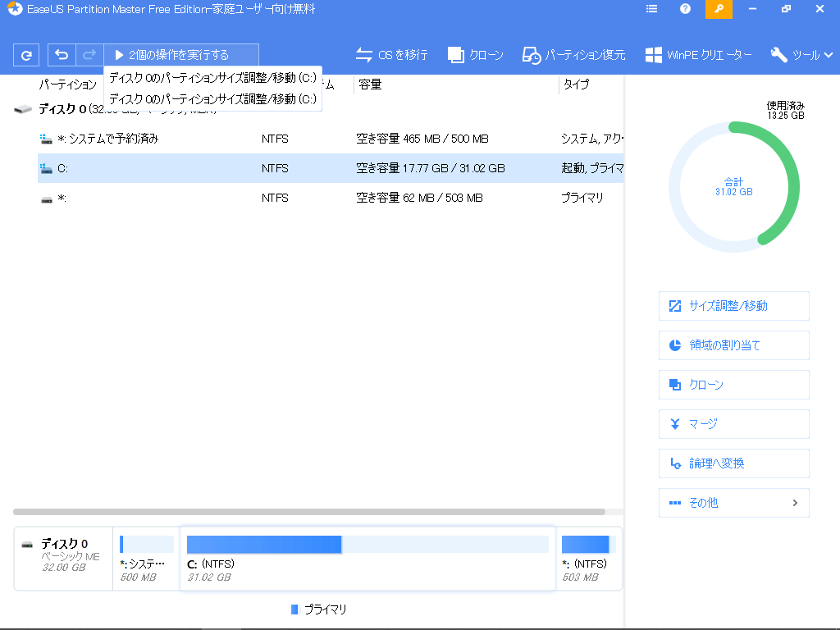
Task: Select second pending operation ディスク0 entry
Action: (x=212, y=99)
